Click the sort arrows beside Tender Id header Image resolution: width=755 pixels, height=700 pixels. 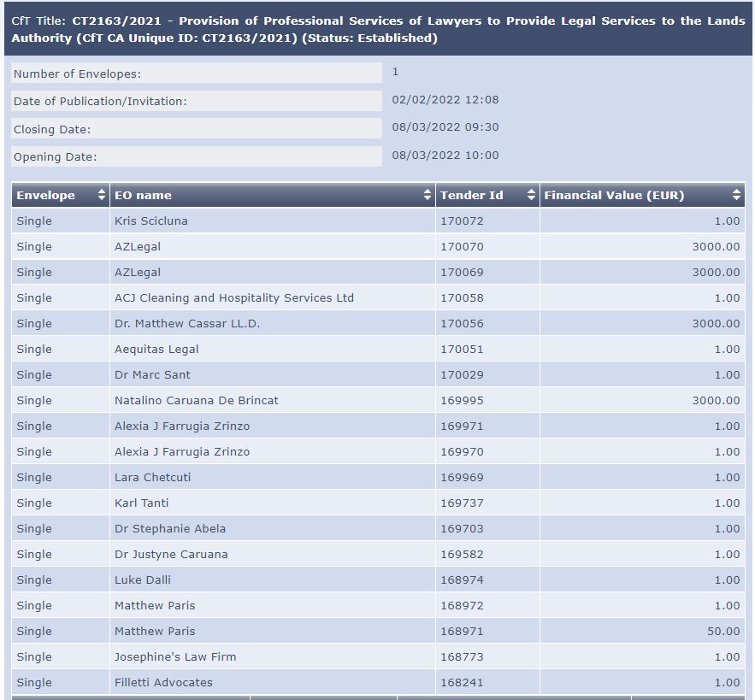click(531, 195)
